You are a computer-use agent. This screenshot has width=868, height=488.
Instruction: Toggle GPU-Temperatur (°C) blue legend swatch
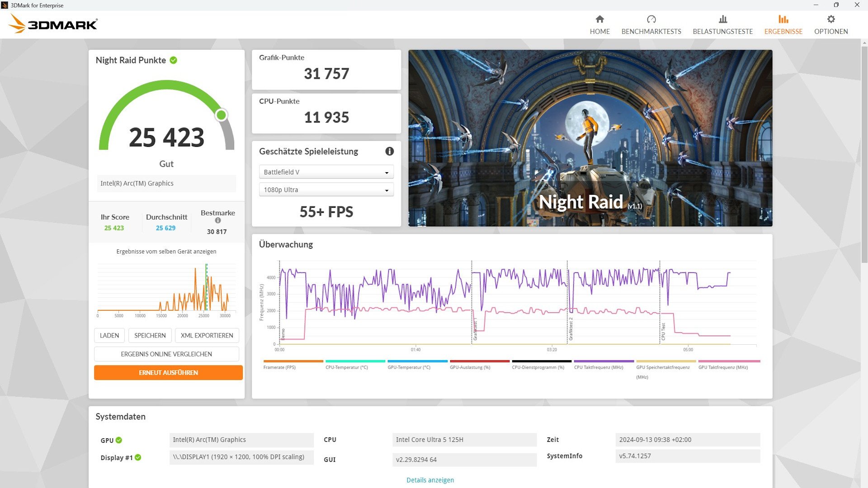[417, 361]
